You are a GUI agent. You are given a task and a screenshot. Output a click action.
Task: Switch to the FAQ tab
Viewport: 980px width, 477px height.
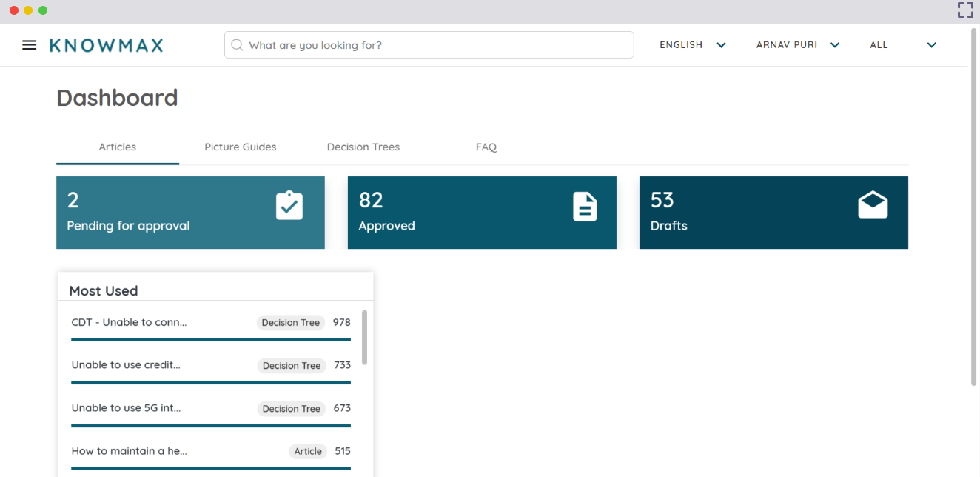486,147
